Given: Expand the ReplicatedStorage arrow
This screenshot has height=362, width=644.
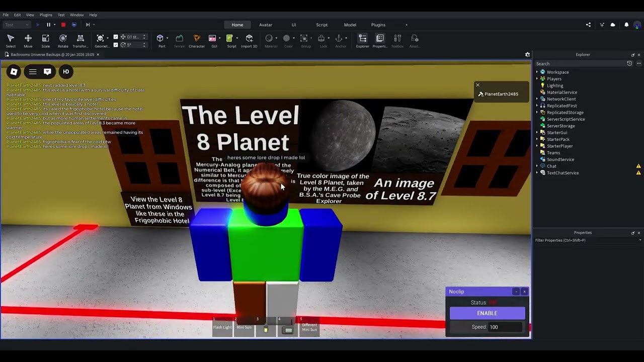Looking at the screenshot, I should click(x=537, y=113).
